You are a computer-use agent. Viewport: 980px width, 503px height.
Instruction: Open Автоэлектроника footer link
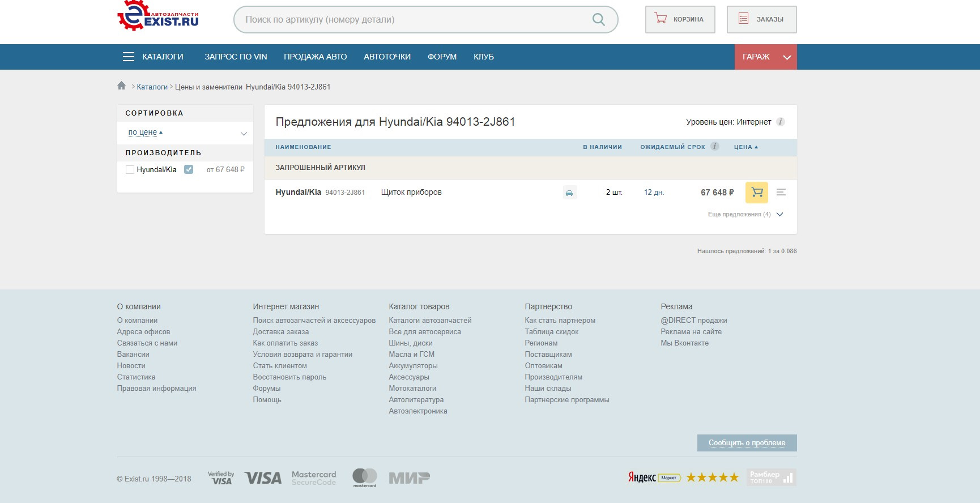(x=418, y=411)
